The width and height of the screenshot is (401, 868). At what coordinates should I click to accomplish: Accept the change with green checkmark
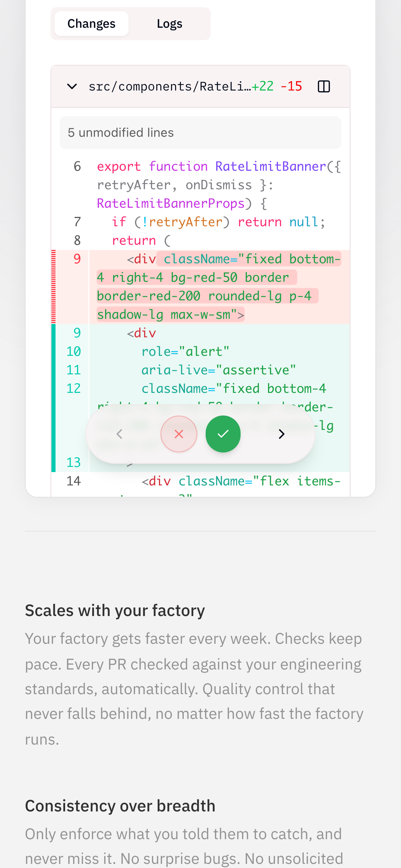click(x=223, y=434)
